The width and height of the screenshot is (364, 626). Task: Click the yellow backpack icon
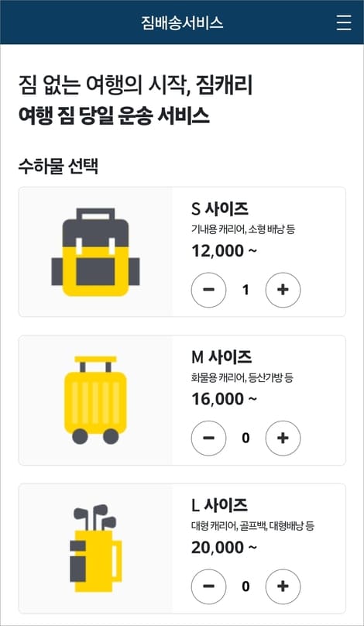(96, 252)
